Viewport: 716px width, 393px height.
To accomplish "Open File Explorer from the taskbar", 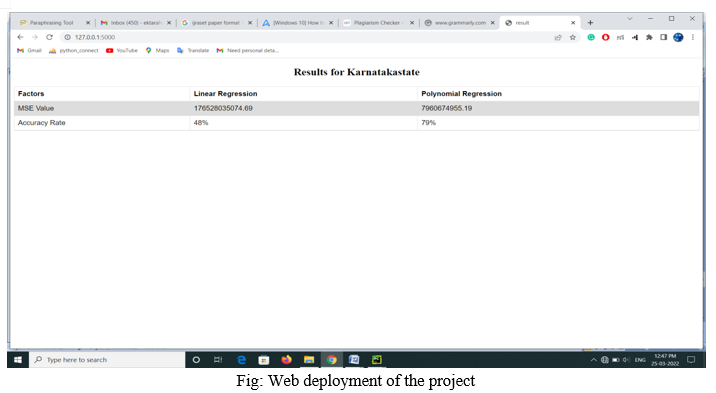I will [x=309, y=360].
